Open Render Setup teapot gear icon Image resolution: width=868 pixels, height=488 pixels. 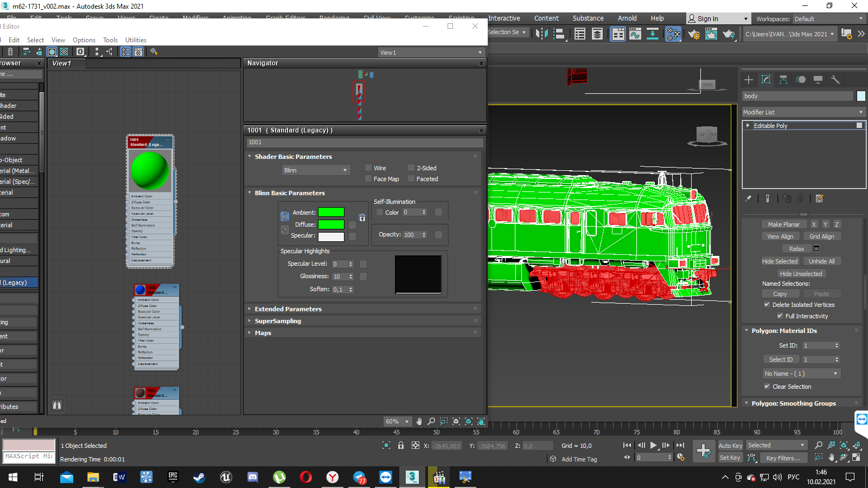694,34
